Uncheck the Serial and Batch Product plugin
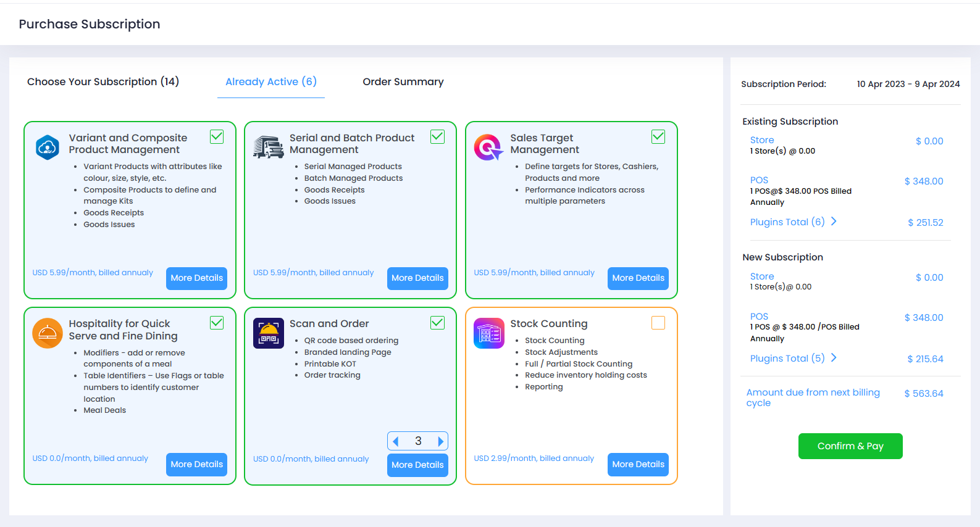Image resolution: width=980 pixels, height=527 pixels. pyautogui.click(x=437, y=137)
